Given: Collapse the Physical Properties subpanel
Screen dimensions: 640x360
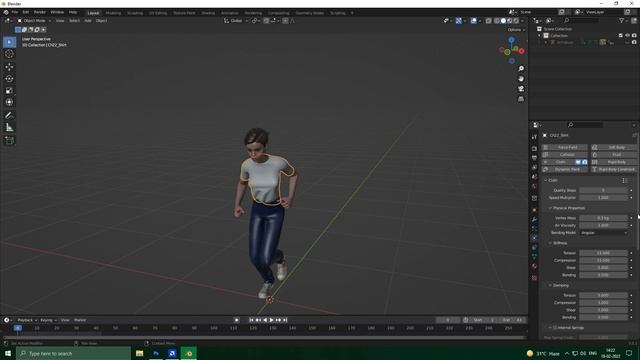Looking at the screenshot, I should 550,208.
